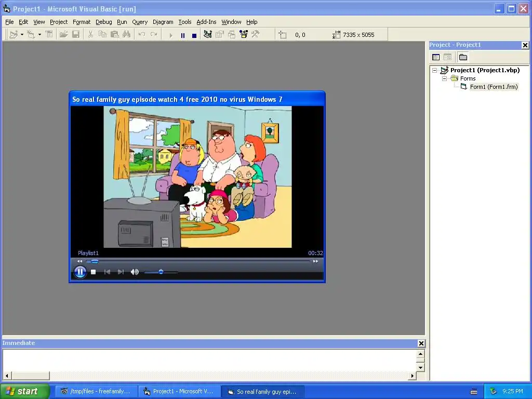Viewport: 532px width, 399px height.
Task: Open the Windows Start button
Action: point(24,391)
